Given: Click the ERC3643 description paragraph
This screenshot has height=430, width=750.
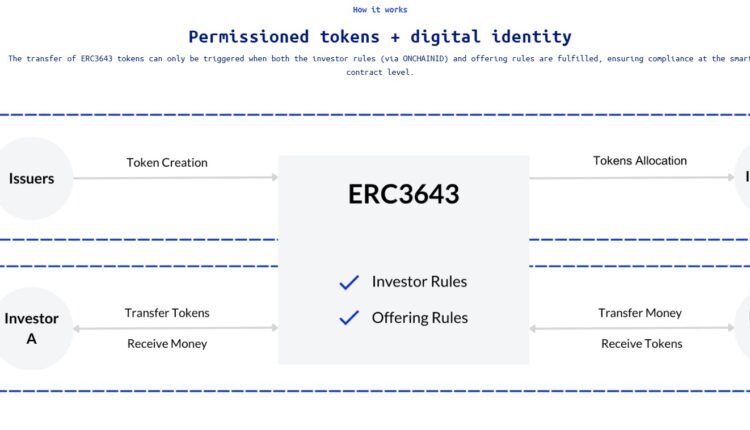Looking at the screenshot, I should point(380,65).
